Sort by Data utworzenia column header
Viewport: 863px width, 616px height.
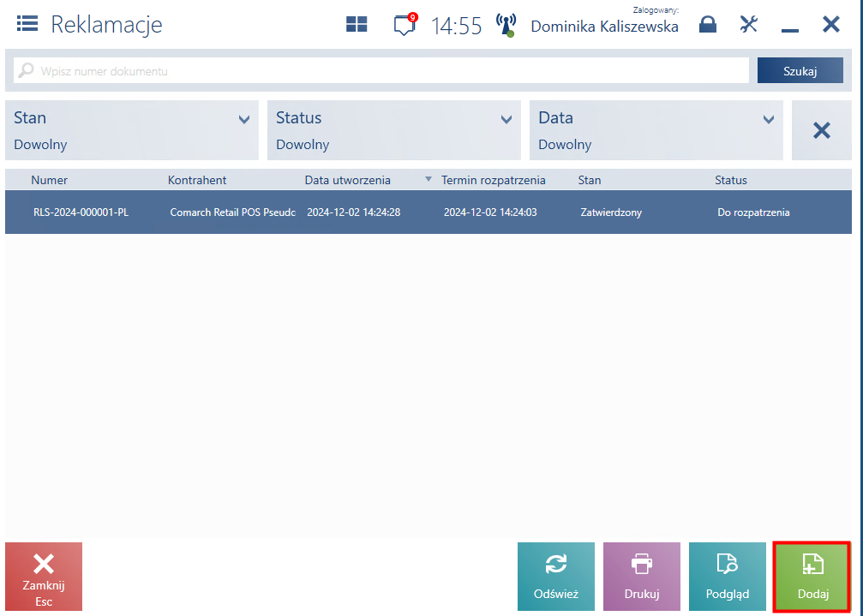click(348, 180)
